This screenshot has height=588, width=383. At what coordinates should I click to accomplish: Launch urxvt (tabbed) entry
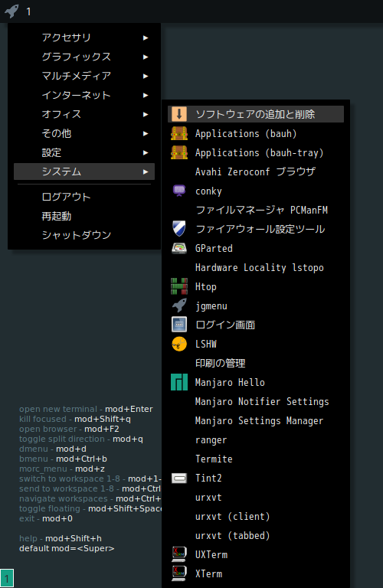255,535
